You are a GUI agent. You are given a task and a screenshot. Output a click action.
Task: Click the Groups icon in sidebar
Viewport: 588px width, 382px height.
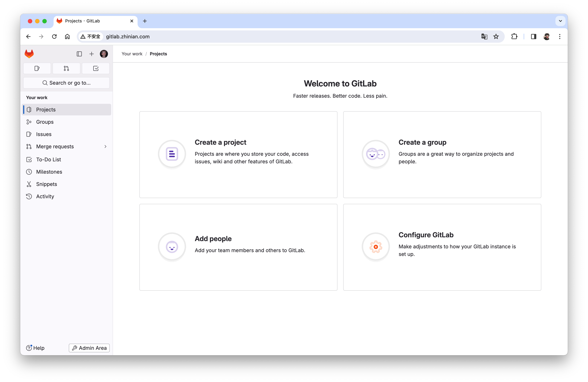coord(29,122)
